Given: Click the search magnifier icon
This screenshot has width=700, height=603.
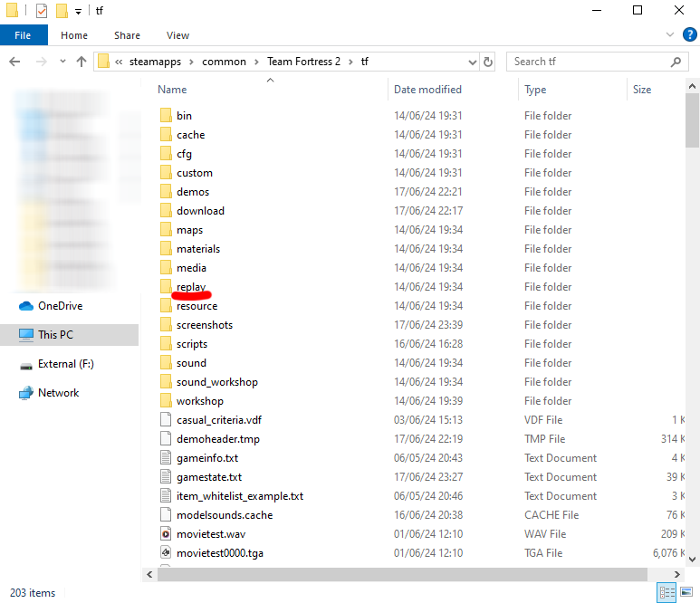Looking at the screenshot, I should [x=676, y=62].
